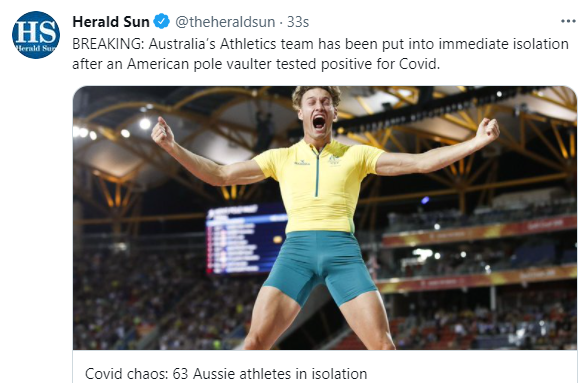The width and height of the screenshot is (588, 383).
Task: Click the athlete's raised left fist
Action: [x=488, y=130]
